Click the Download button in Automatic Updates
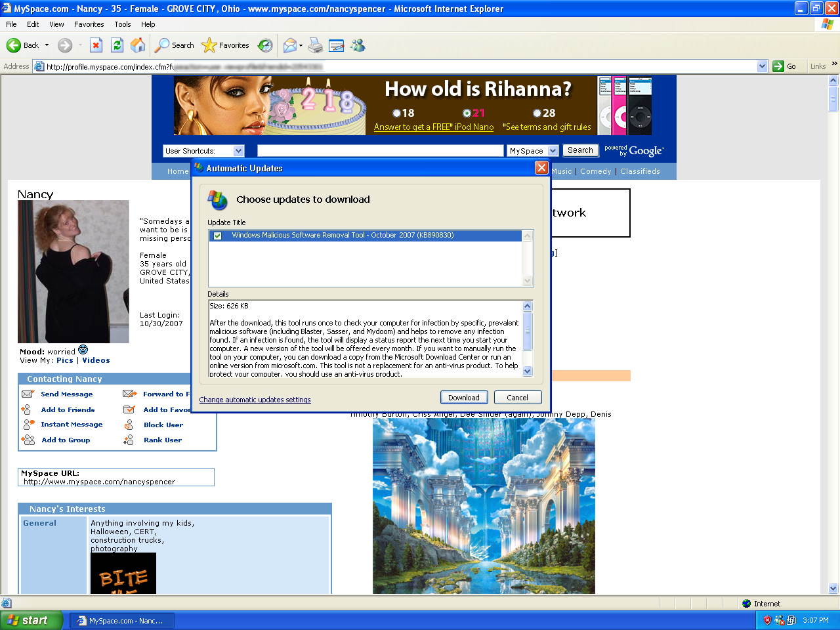Image resolution: width=840 pixels, height=630 pixels. pos(464,398)
